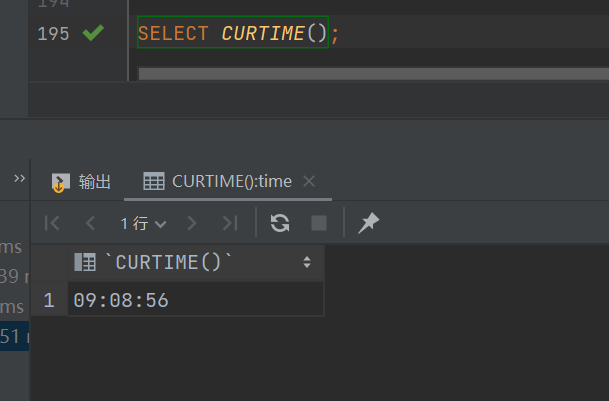The width and height of the screenshot is (609, 401).
Task: Select result row number 1
Action: point(48,300)
